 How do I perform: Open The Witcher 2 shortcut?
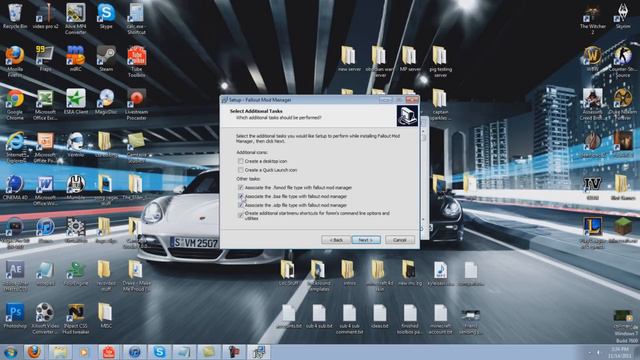(593, 19)
